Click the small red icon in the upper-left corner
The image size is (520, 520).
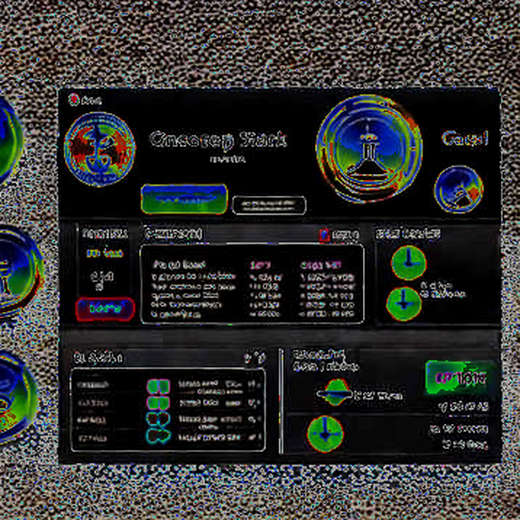pyautogui.click(x=74, y=99)
